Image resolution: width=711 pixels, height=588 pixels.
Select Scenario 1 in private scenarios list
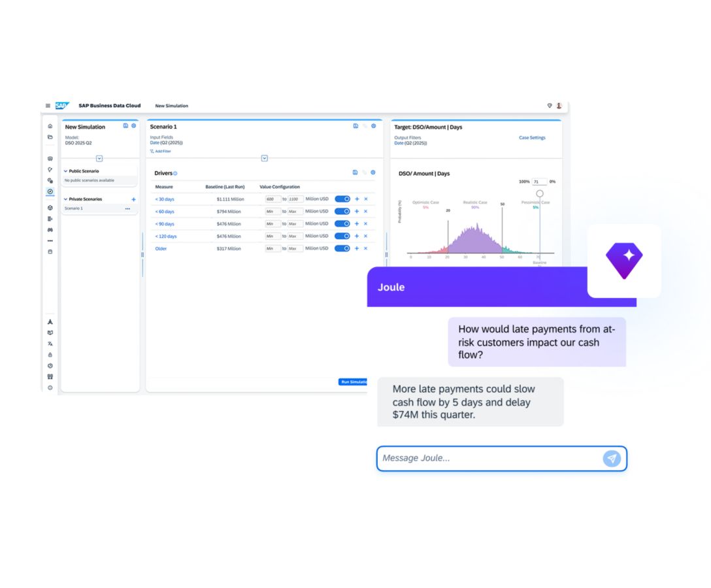coord(74,208)
